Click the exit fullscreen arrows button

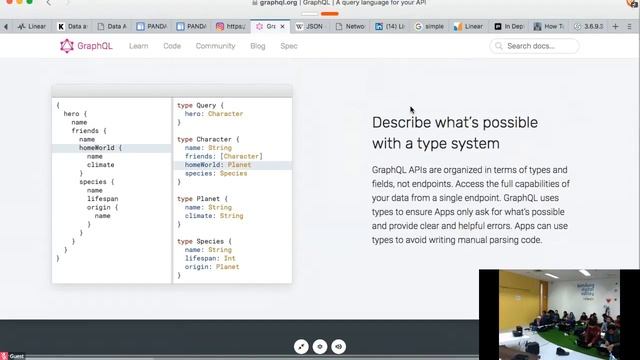pyautogui.click(x=301, y=347)
